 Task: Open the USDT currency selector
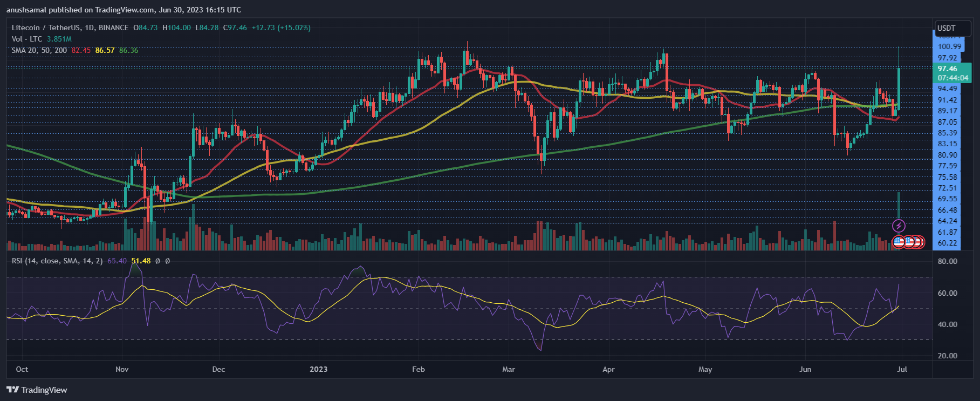click(x=952, y=28)
